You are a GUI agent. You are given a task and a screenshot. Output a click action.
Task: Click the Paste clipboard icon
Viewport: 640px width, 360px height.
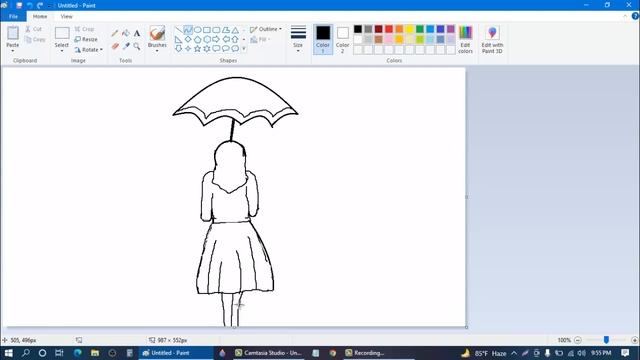click(x=13, y=33)
